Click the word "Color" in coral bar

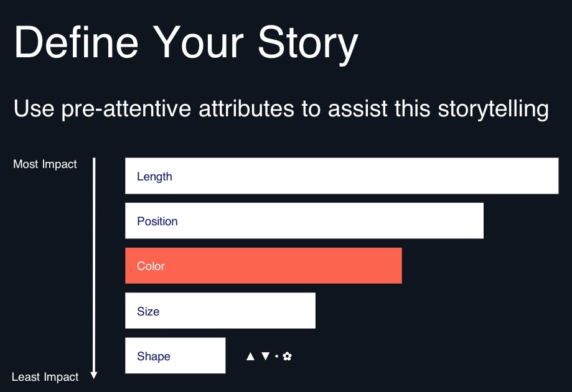point(151,266)
